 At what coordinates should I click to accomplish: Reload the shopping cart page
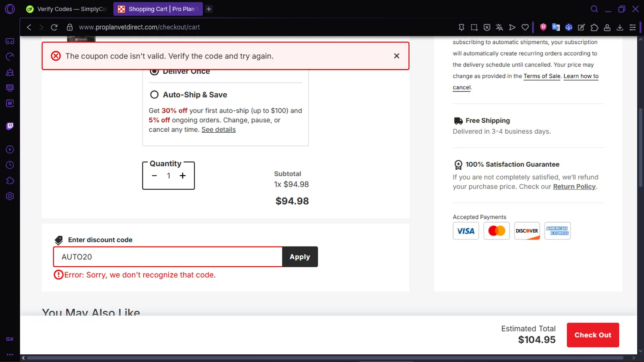pos(54,27)
